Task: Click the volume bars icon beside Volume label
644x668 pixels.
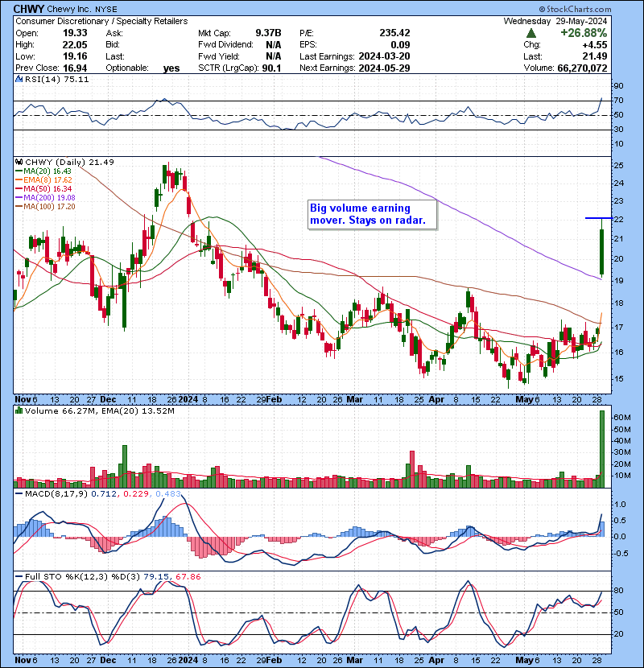Action: [x=19, y=410]
